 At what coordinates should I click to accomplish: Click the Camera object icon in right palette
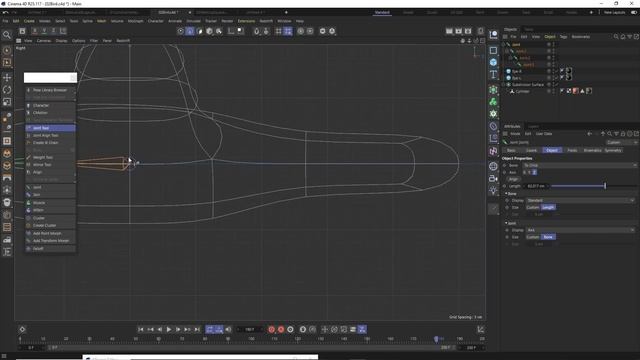(x=493, y=178)
